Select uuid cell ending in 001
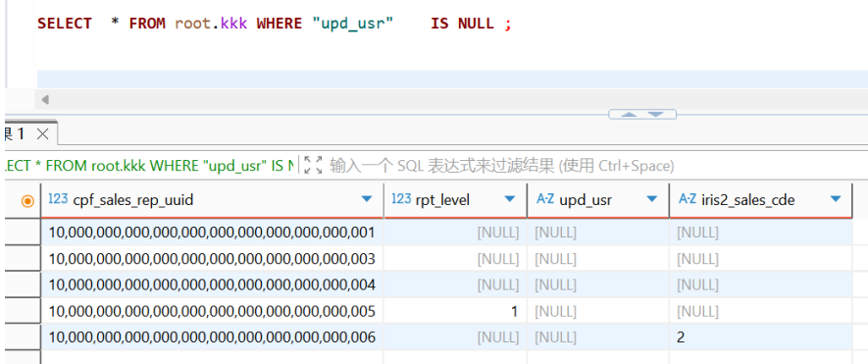This screenshot has width=868, height=364. pyautogui.click(x=212, y=233)
